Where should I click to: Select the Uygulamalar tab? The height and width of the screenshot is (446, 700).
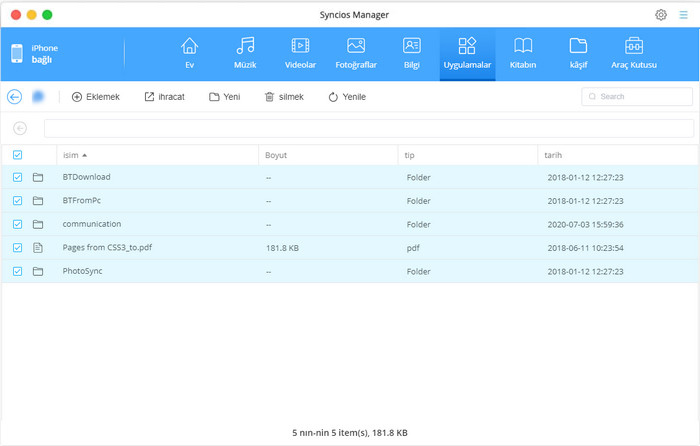(467, 54)
